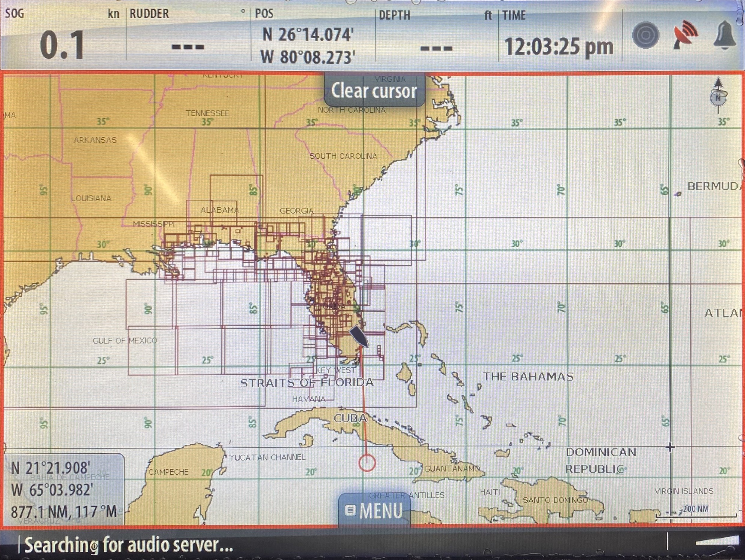Click the CAMPECHE label
This screenshot has width=745, height=560.
(169, 472)
